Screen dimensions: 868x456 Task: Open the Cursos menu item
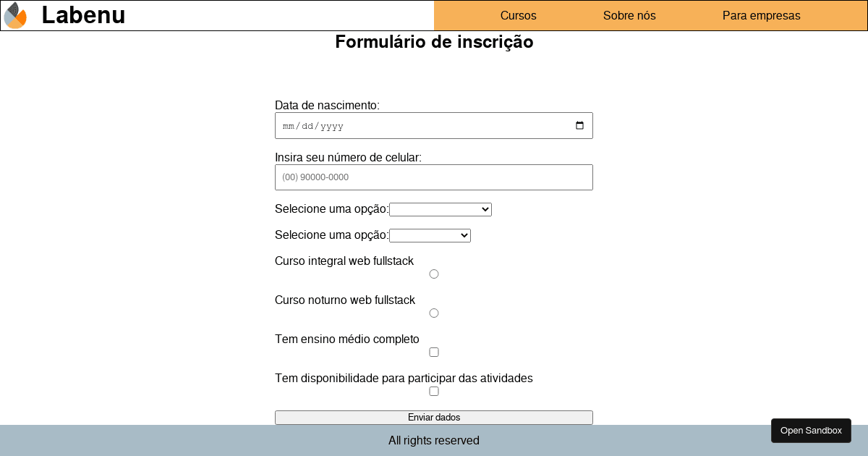(519, 15)
